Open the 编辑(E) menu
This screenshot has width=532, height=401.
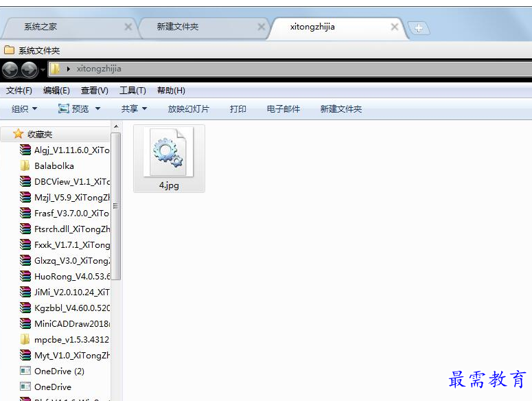pyautogui.click(x=56, y=91)
